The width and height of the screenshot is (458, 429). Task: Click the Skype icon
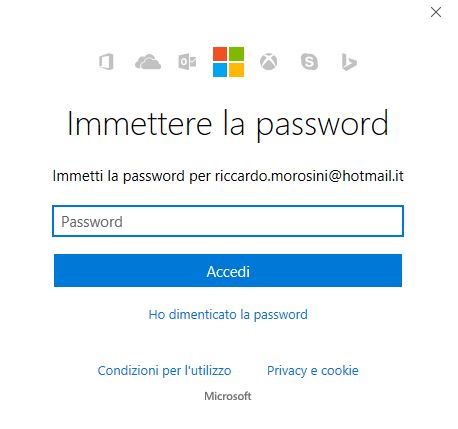pos(309,62)
